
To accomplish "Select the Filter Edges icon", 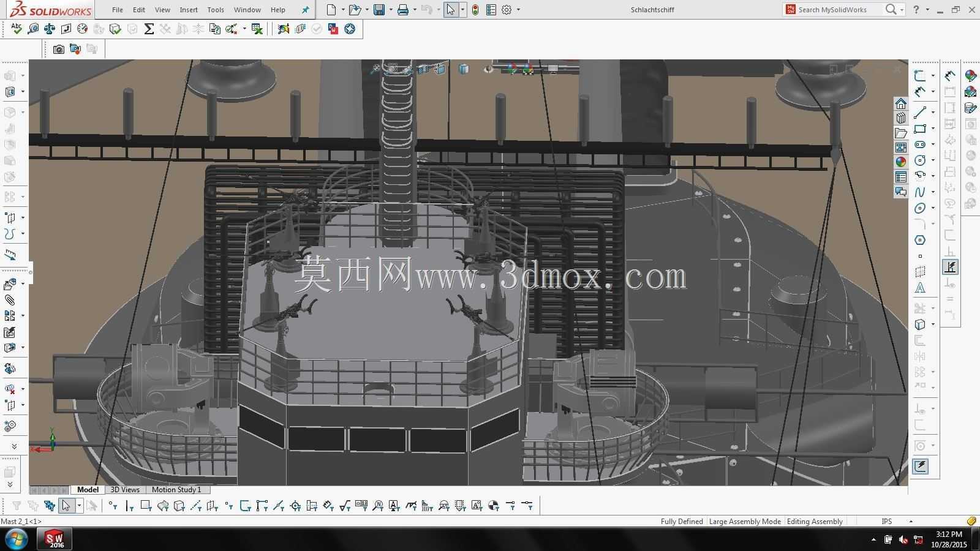I will click(129, 506).
